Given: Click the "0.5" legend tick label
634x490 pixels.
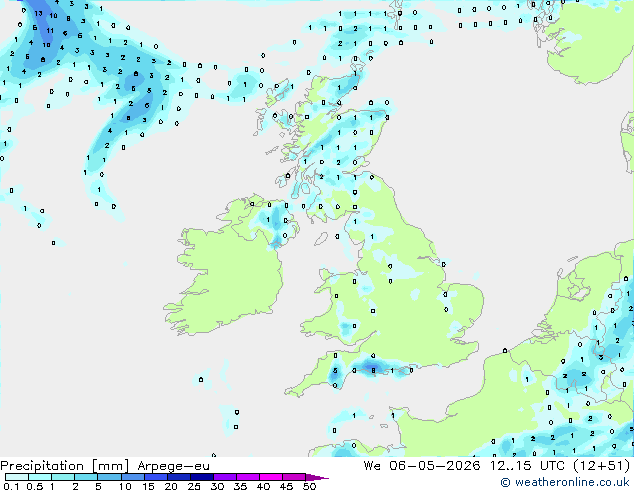Looking at the screenshot, I should click(35, 486).
